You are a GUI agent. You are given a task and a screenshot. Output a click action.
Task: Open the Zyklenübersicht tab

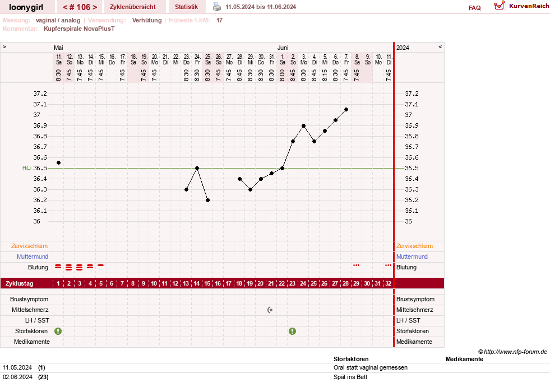point(132,7)
